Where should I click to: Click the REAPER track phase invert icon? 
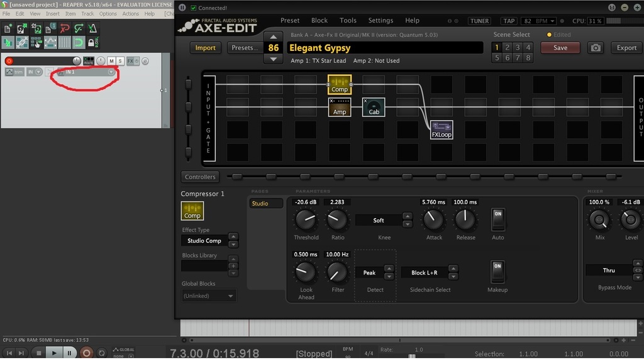pos(145,61)
